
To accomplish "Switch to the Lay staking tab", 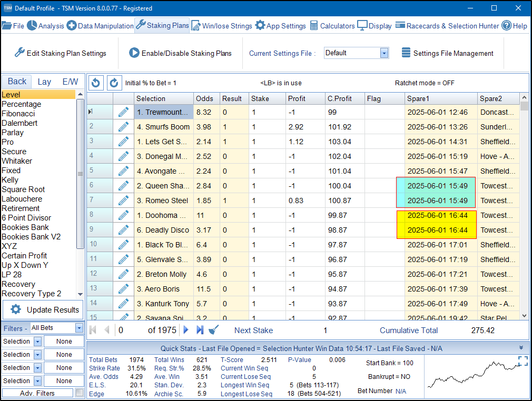I will (x=44, y=82).
